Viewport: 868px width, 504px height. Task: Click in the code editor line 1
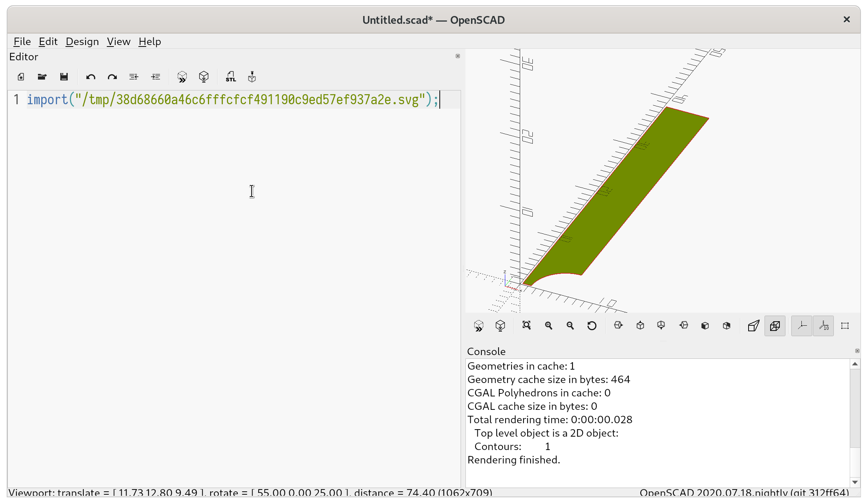[231, 100]
